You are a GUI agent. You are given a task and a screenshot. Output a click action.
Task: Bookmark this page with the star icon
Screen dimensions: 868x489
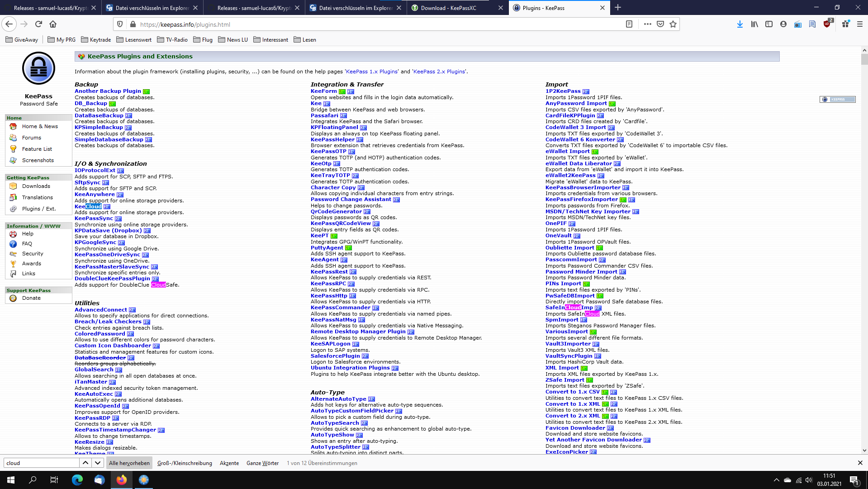click(x=673, y=24)
